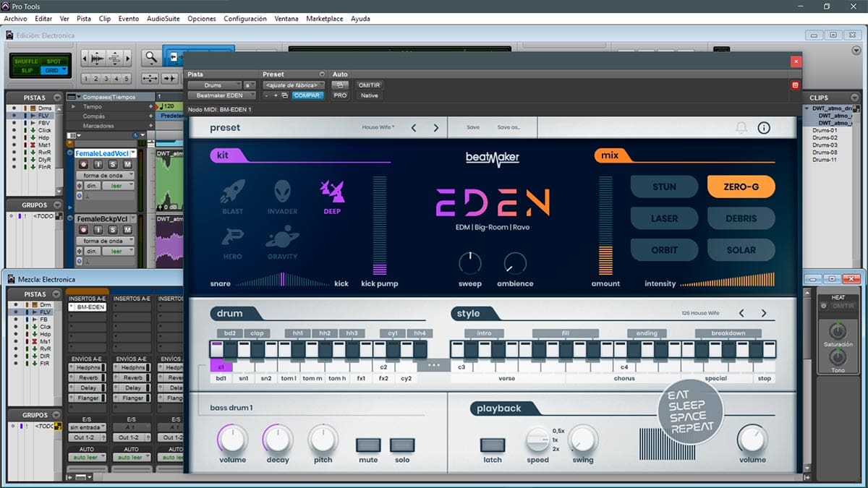Click the plugin automation enable icon
Image resolution: width=868 pixels, height=488 pixels.
pyautogui.click(x=339, y=85)
